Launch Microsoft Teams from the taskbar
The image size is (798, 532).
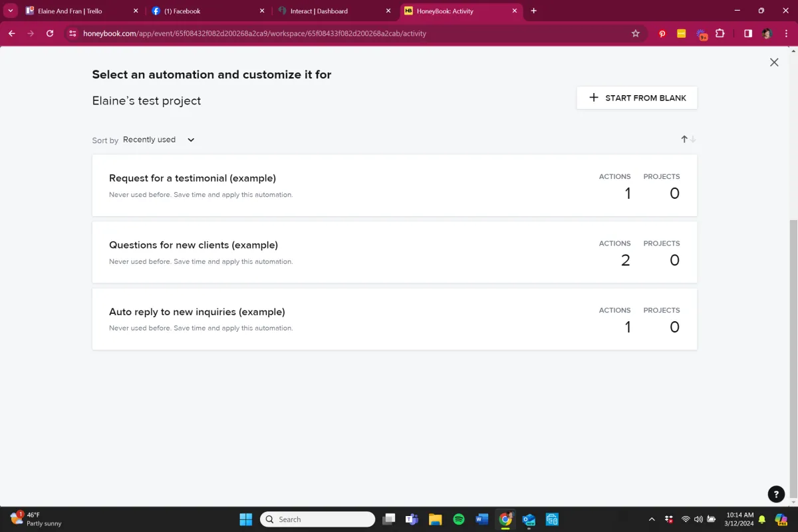[412, 519]
